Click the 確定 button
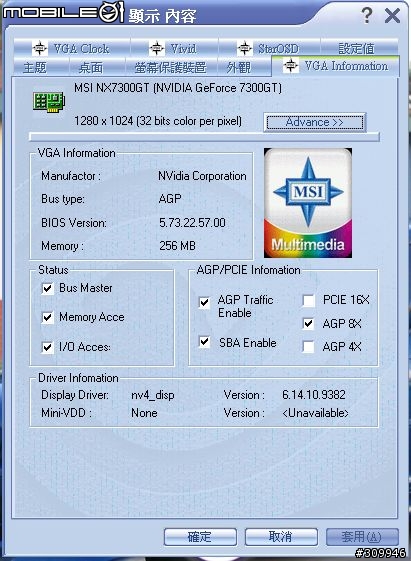 200,537
